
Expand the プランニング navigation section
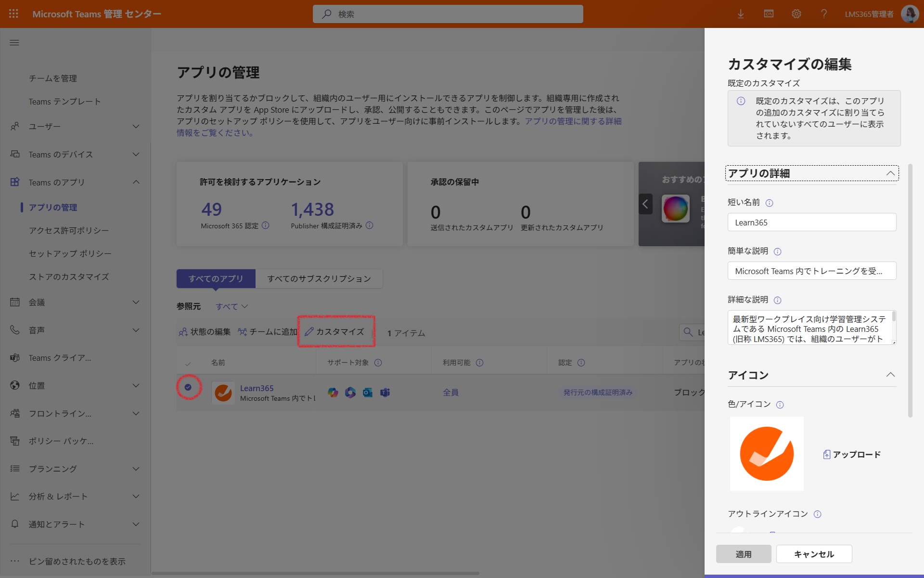[136, 469]
